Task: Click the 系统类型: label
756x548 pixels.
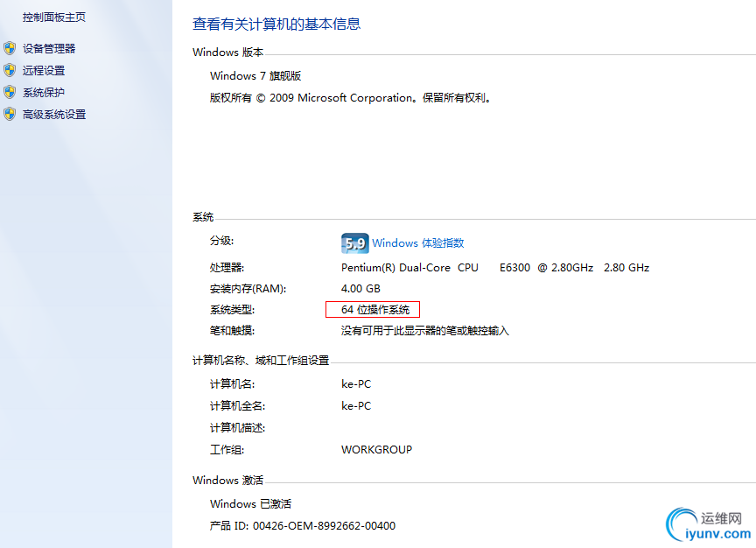Action: click(x=233, y=310)
